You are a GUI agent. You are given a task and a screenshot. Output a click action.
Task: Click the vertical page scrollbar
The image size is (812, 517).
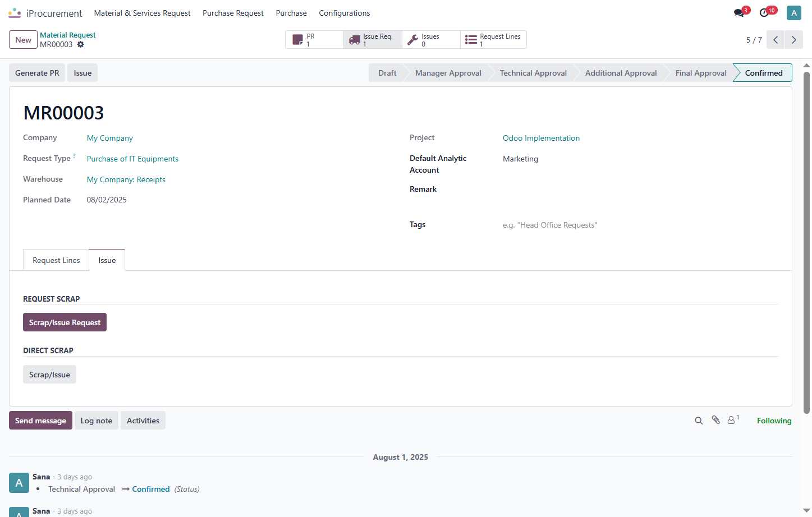pyautogui.click(x=807, y=242)
